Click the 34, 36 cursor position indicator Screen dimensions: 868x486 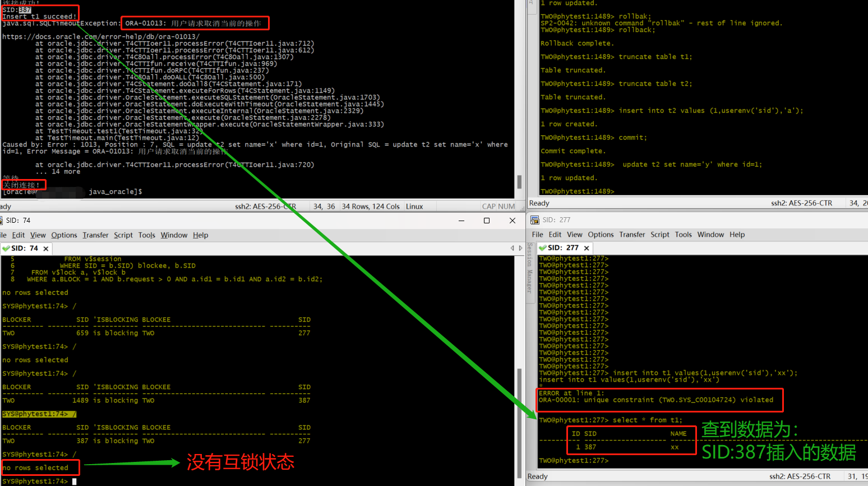pos(324,206)
